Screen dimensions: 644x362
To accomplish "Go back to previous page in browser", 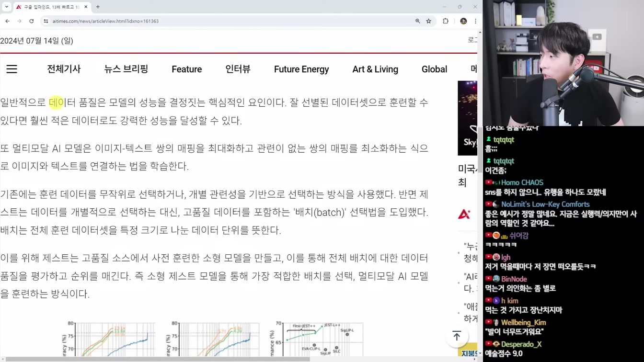I will [7, 21].
